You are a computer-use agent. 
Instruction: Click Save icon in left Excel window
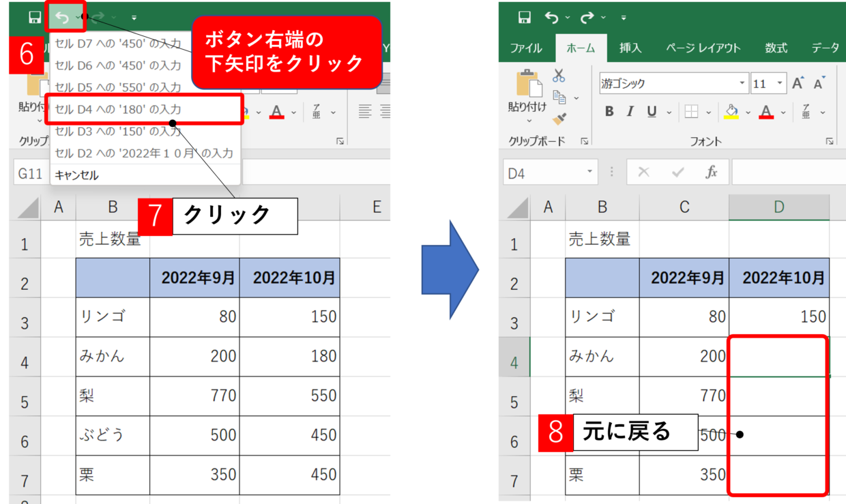click(x=35, y=18)
